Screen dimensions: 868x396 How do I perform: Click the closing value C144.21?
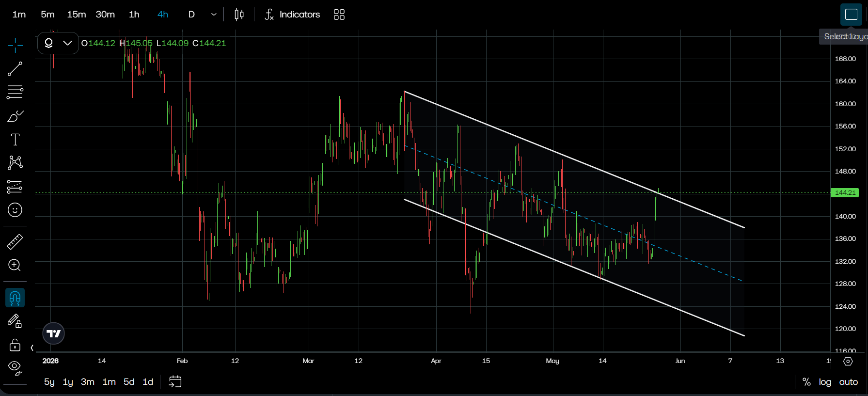tap(209, 43)
